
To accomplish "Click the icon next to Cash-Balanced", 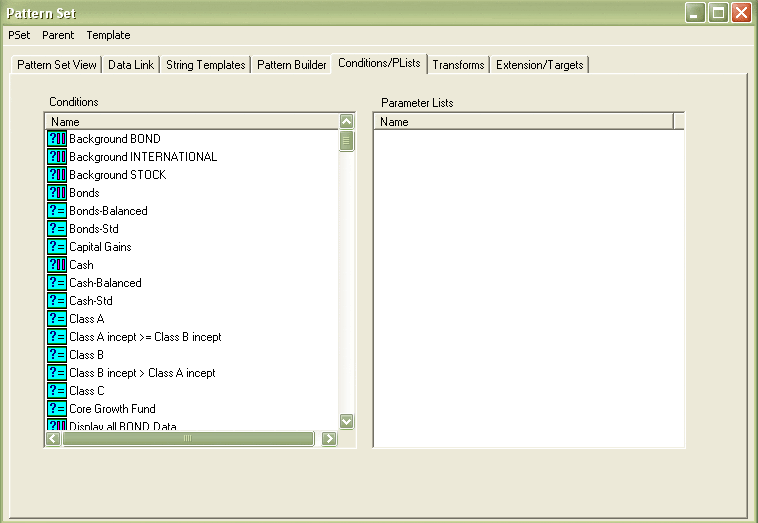I will click(57, 283).
